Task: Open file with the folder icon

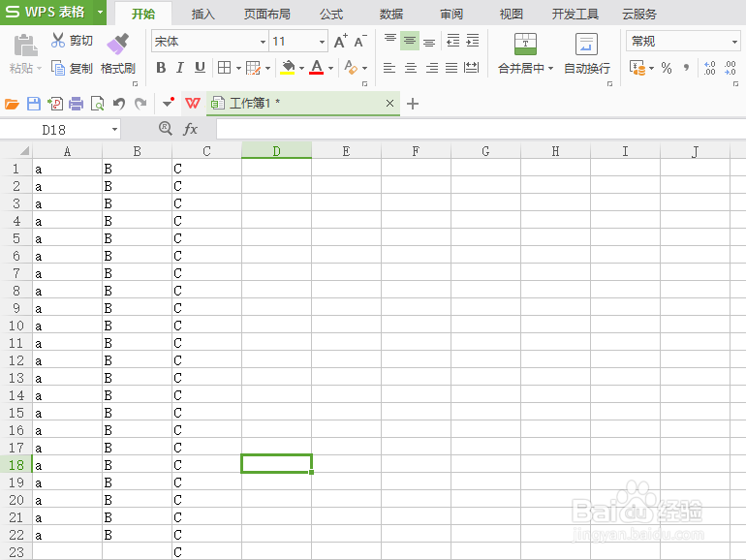Action: [x=12, y=104]
